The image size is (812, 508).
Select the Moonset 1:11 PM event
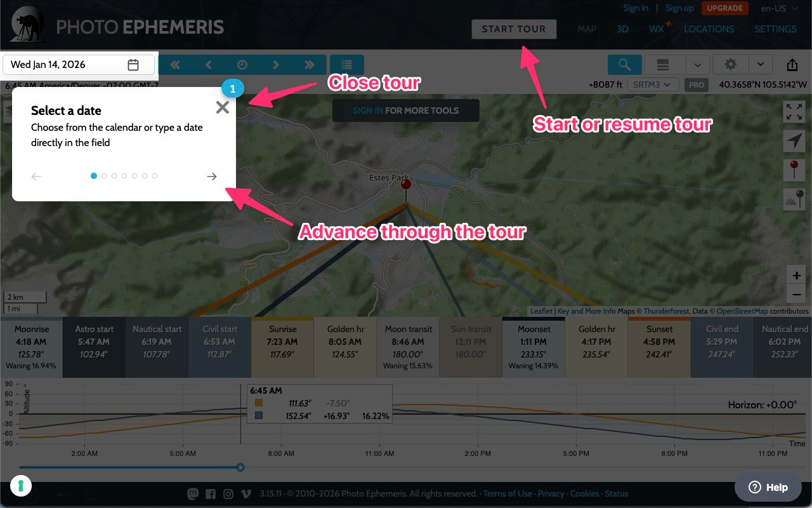[x=534, y=348]
